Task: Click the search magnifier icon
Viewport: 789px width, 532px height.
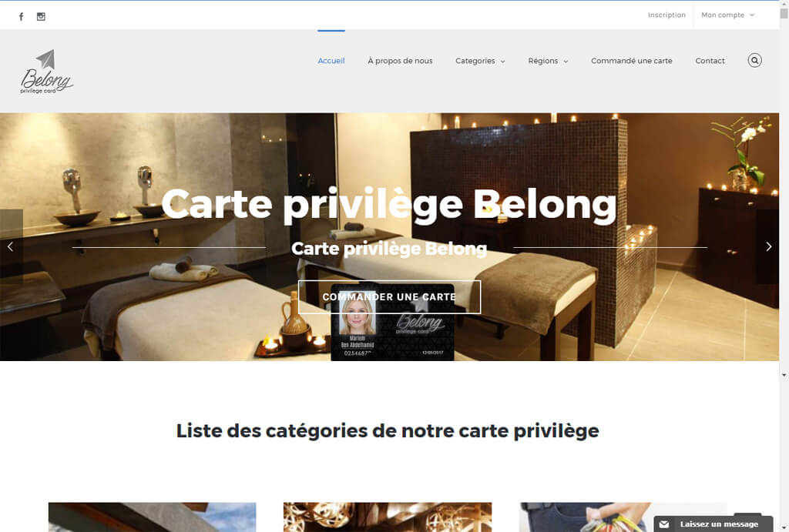Action: point(754,60)
